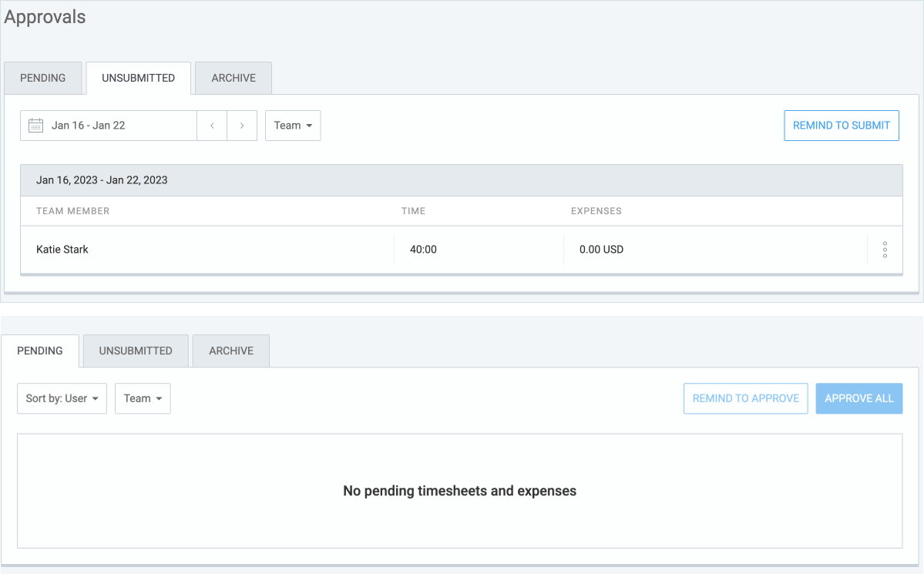Click REMIND TO APPROVE button
924x574 pixels.
point(745,398)
